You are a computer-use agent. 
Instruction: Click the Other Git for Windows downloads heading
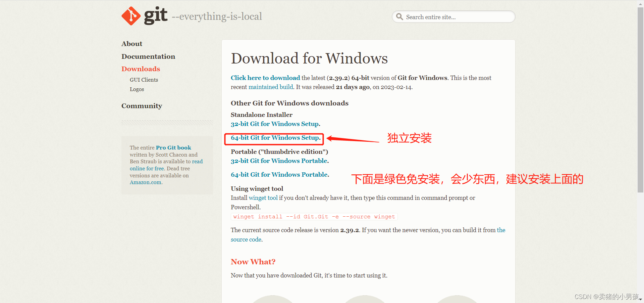[289, 103]
